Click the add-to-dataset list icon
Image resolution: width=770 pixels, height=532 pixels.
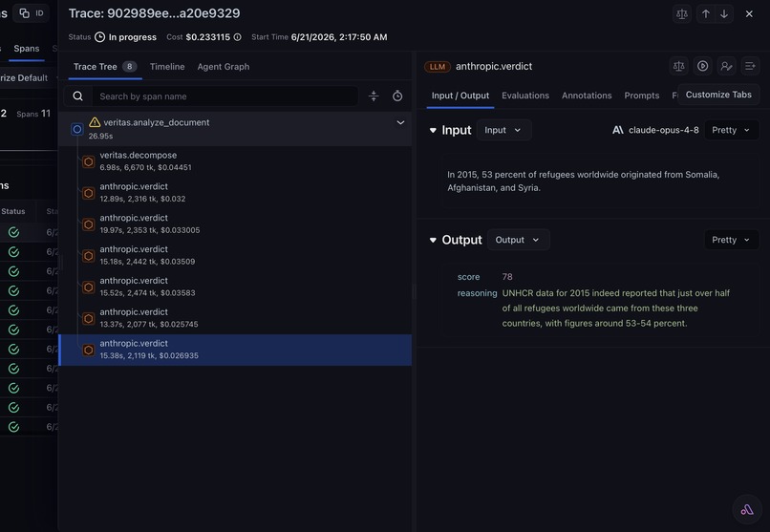click(x=750, y=66)
